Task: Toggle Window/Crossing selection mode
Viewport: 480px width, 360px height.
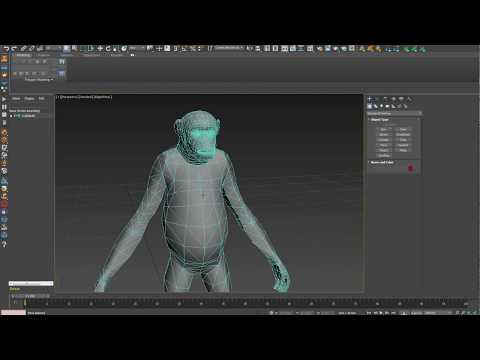Action: [91, 49]
